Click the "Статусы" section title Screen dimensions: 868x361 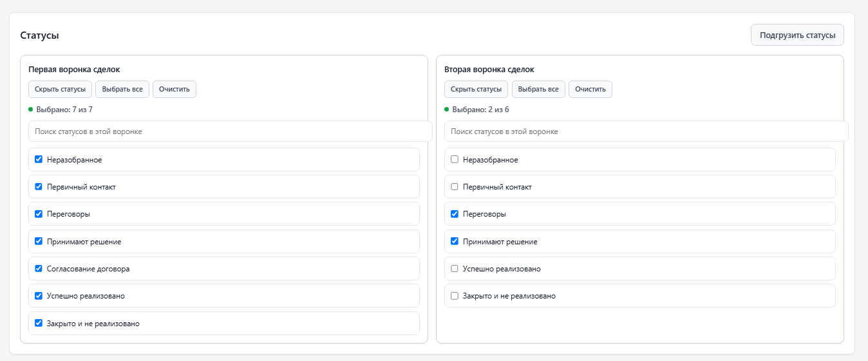(40, 35)
